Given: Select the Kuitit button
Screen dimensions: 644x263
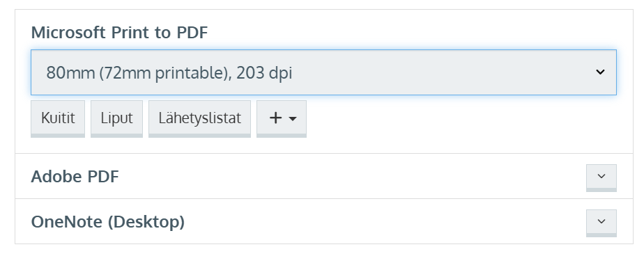Looking at the screenshot, I should tap(58, 118).
